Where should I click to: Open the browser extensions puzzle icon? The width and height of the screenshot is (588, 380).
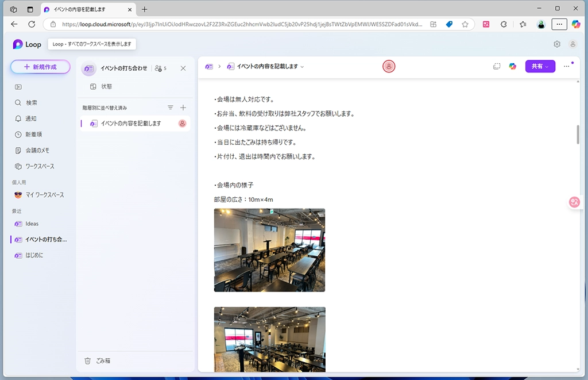(504, 24)
